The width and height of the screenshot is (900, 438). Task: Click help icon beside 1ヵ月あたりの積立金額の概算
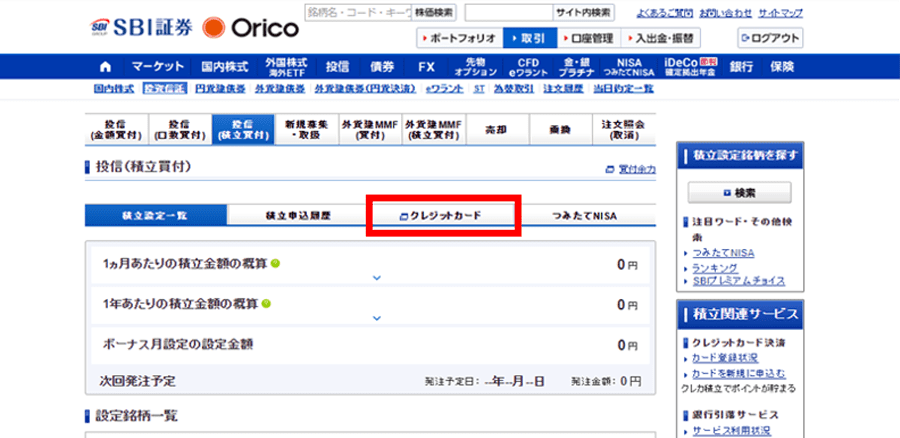pyautogui.click(x=275, y=263)
